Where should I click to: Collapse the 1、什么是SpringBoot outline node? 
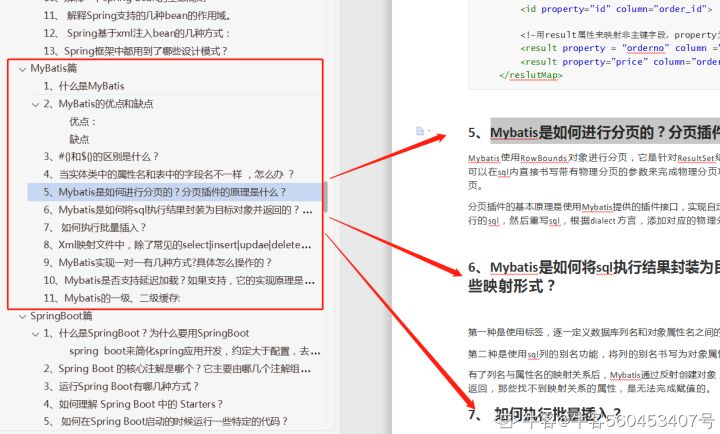[35, 334]
